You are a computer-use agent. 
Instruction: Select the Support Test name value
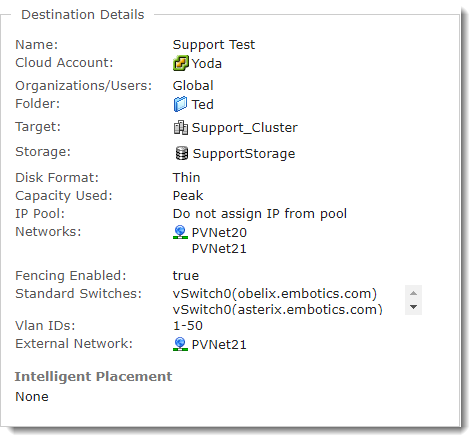tap(214, 45)
